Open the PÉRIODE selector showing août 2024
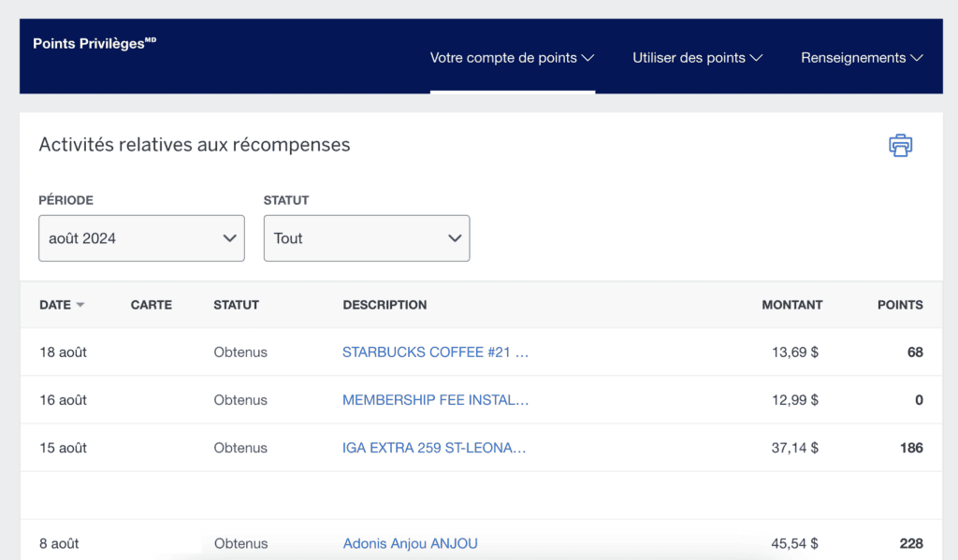958x560 pixels. click(x=140, y=238)
